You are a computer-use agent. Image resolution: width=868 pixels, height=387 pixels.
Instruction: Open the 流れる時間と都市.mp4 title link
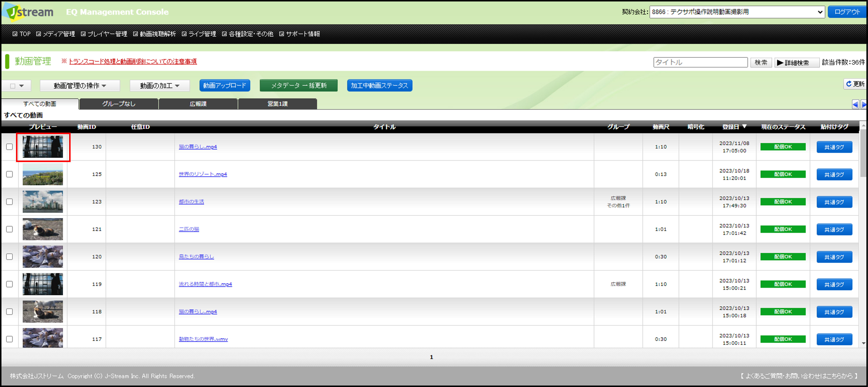coord(206,284)
